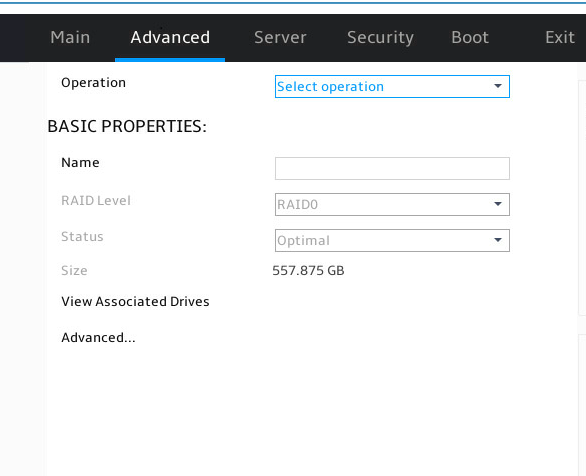The width and height of the screenshot is (586, 476).
Task: Switch to the Server tab
Action: 280,37
